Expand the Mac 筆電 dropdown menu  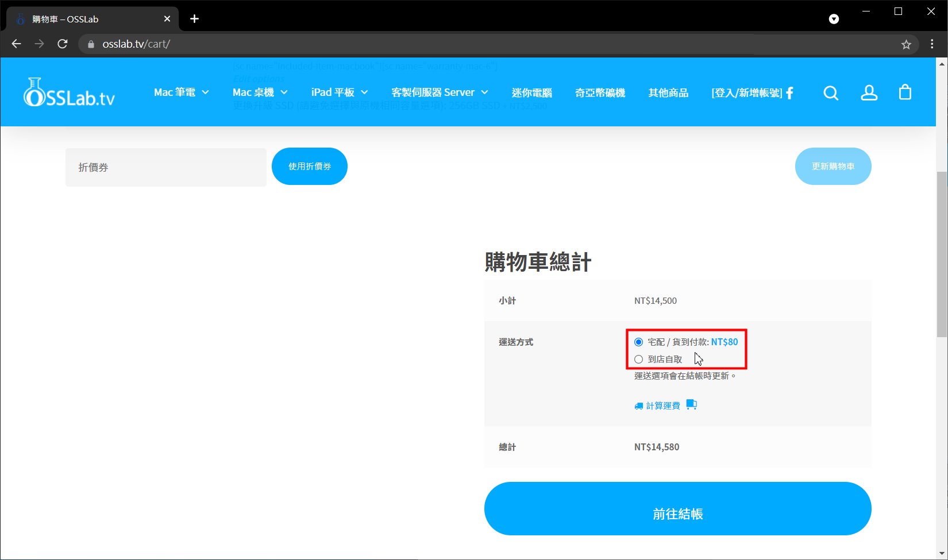pos(181,92)
